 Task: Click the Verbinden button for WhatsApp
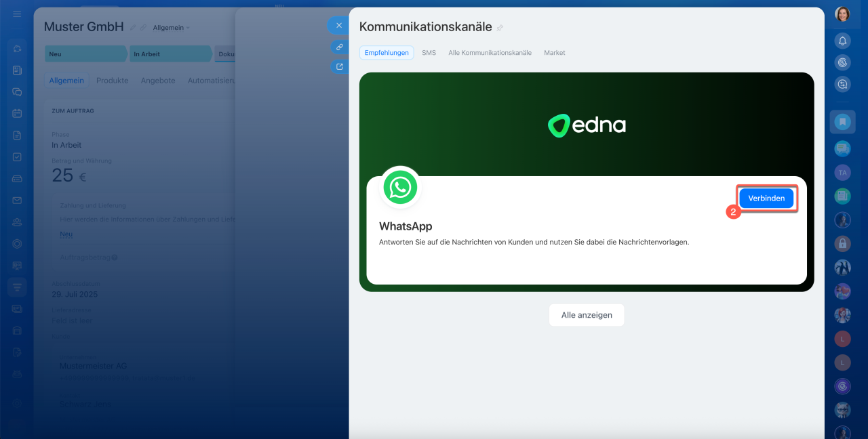click(x=766, y=198)
